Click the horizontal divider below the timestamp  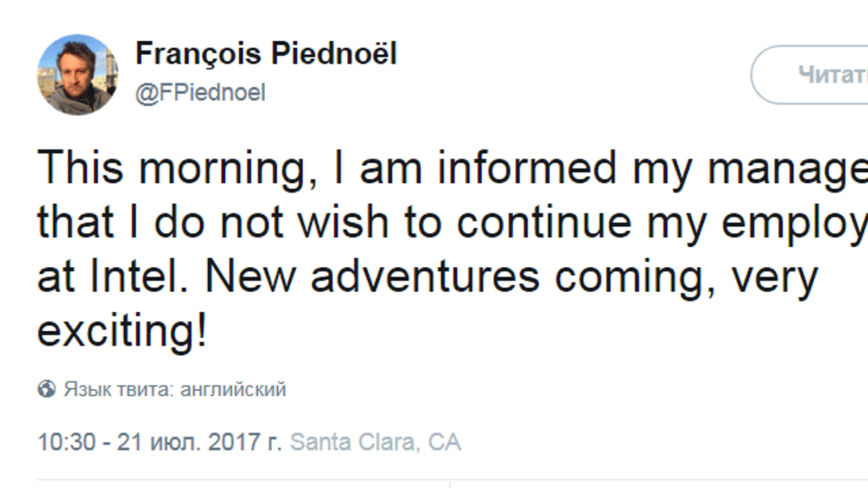[434, 480]
